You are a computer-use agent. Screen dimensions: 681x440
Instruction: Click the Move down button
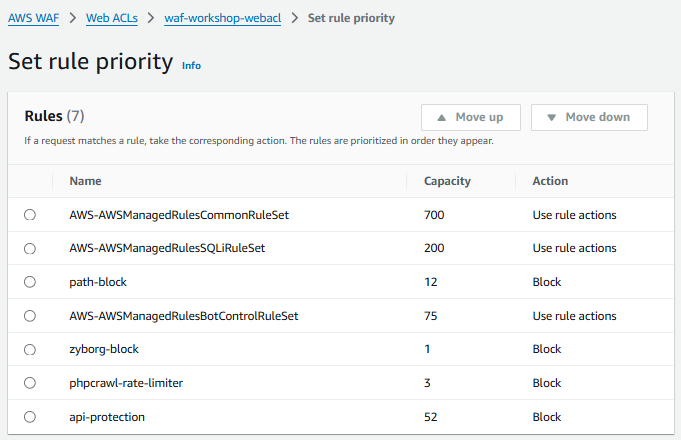pyautogui.click(x=588, y=117)
